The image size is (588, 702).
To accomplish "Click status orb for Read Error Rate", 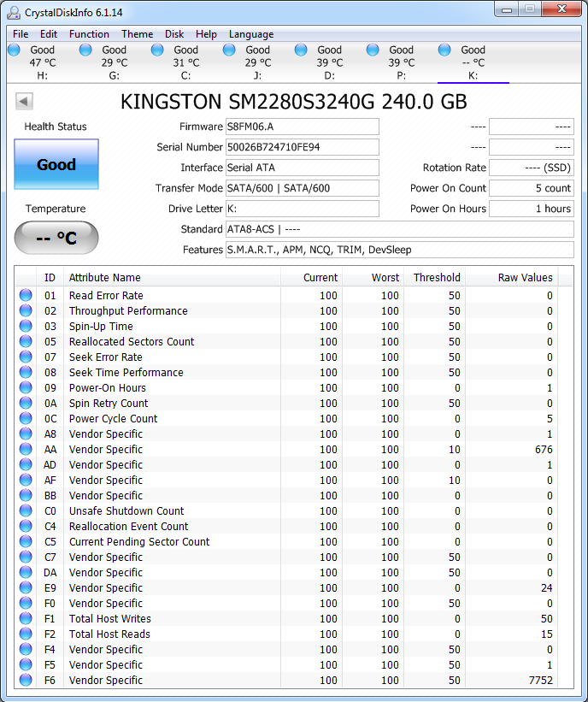I will click(26, 296).
